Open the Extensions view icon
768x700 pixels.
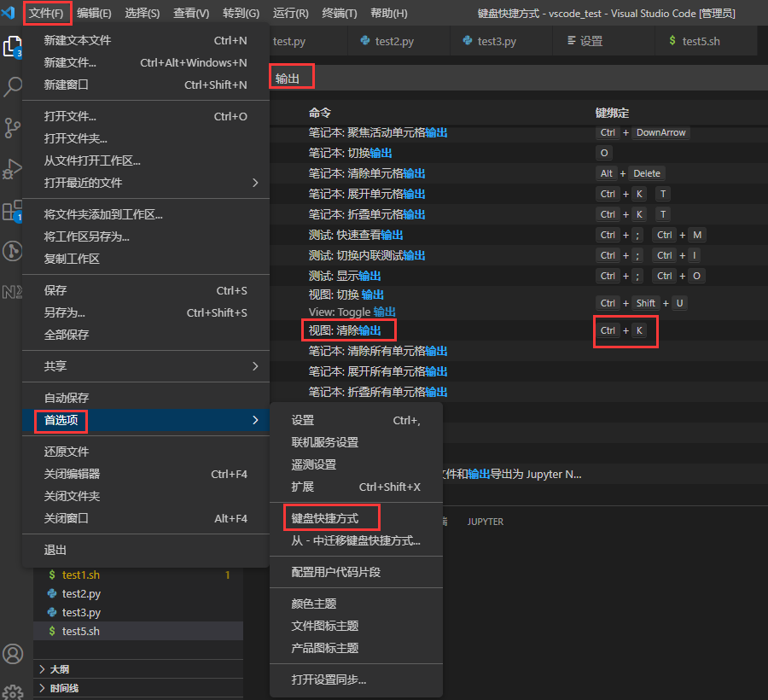point(12,211)
